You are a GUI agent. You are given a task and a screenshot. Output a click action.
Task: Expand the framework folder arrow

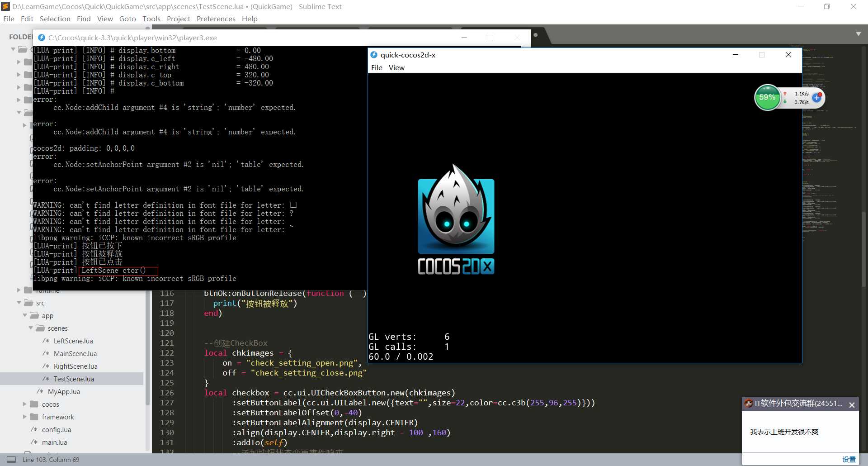point(25,417)
